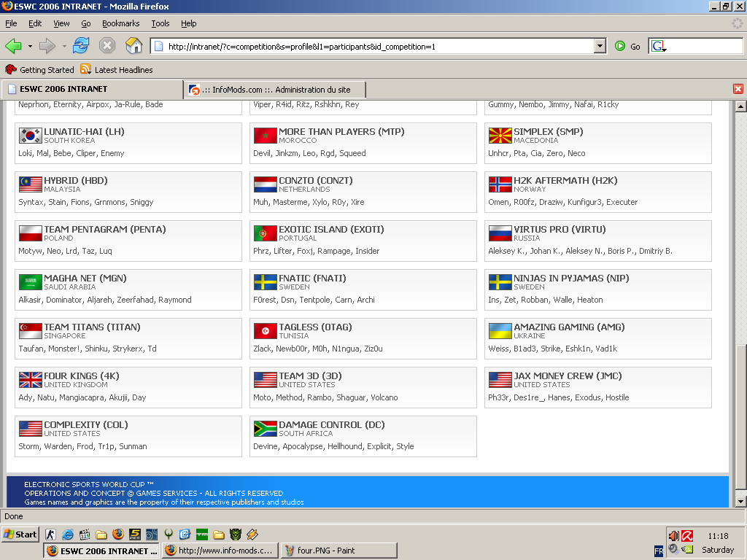
Task: Click the Getting Started bookmark
Action: [39, 69]
